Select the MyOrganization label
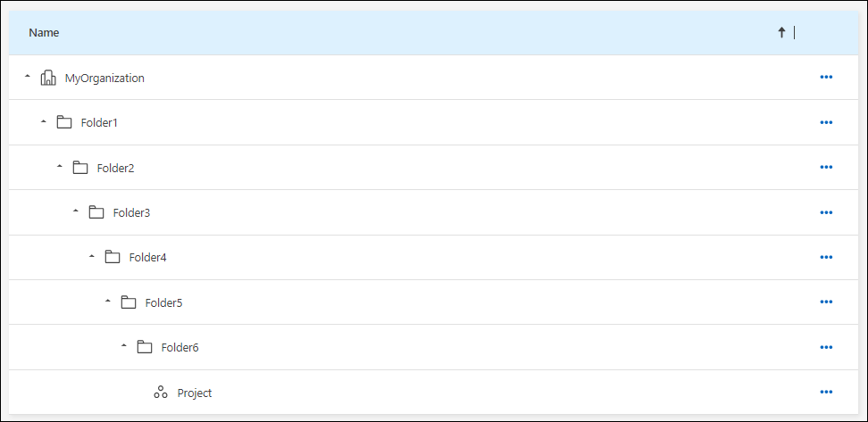The height and width of the screenshot is (422, 868). pyautogui.click(x=104, y=78)
